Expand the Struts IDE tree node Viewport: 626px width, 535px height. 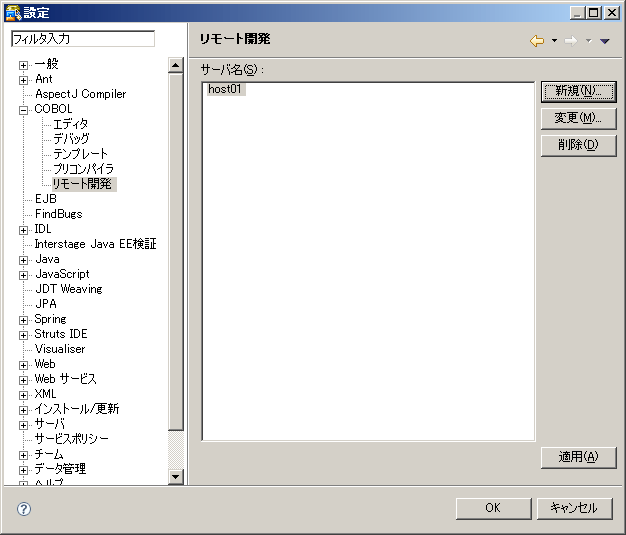(24, 335)
